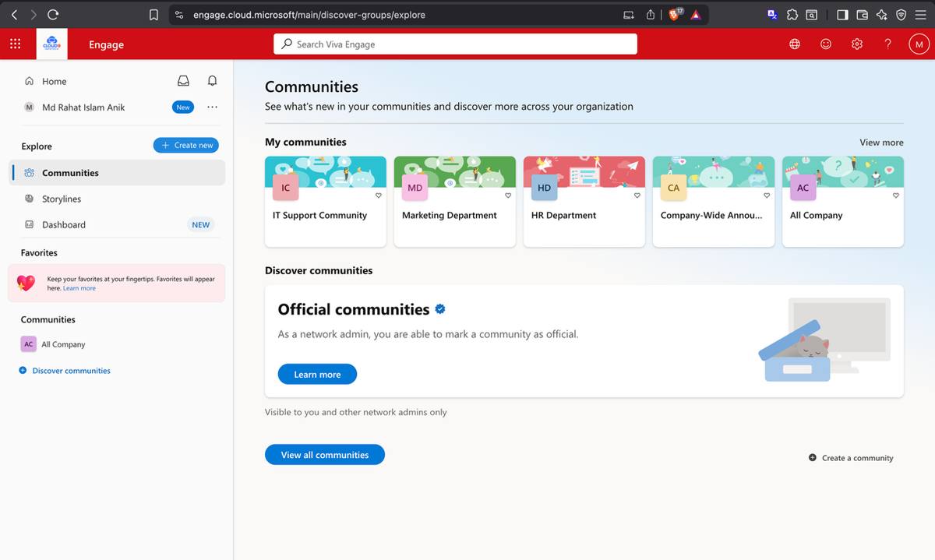Image resolution: width=935 pixels, height=560 pixels.
Task: Open Md Rahat Islam Anik storyline
Action: tap(83, 107)
